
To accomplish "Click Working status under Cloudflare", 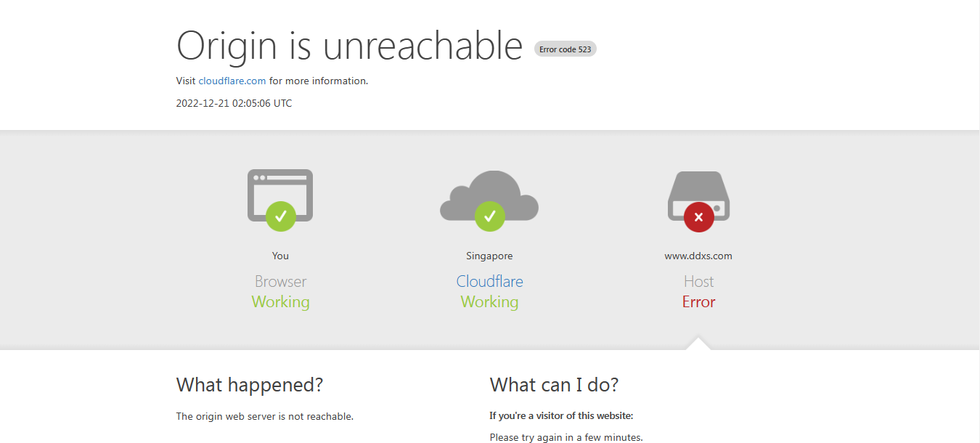I will pyautogui.click(x=489, y=302).
